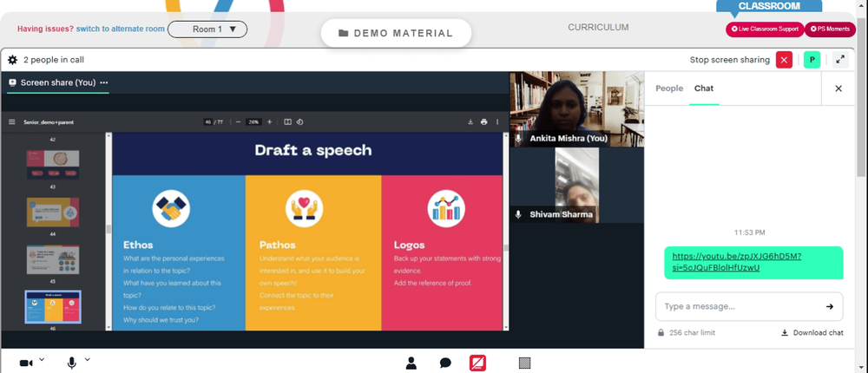This screenshot has height=373, width=868.
Task: Open call settings gear icon
Action: (x=12, y=60)
